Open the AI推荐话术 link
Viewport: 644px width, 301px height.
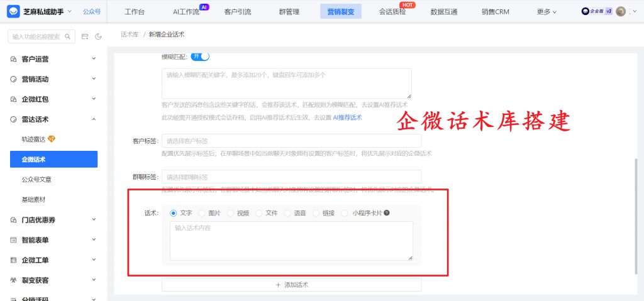(347, 118)
